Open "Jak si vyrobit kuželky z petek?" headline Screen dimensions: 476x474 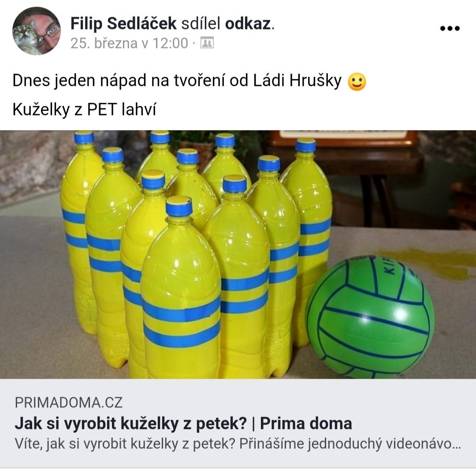pyautogui.click(x=131, y=424)
